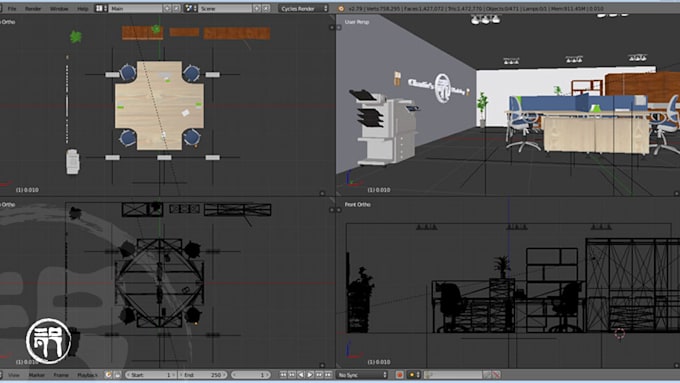Select the wall logo sign in perspective view
The height and width of the screenshot is (383, 680).
(439, 88)
